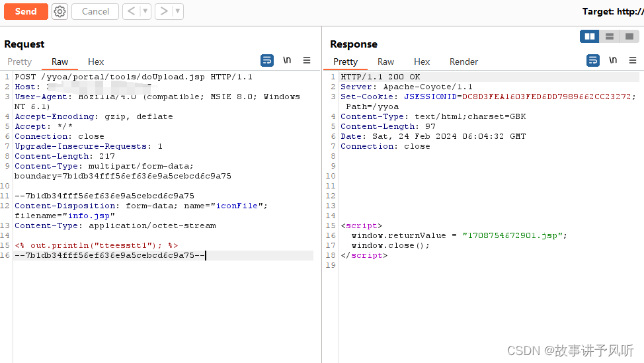The image size is (644, 363).
Task: Click the Content-Type: application/octet-stream line
Action: pos(115,225)
